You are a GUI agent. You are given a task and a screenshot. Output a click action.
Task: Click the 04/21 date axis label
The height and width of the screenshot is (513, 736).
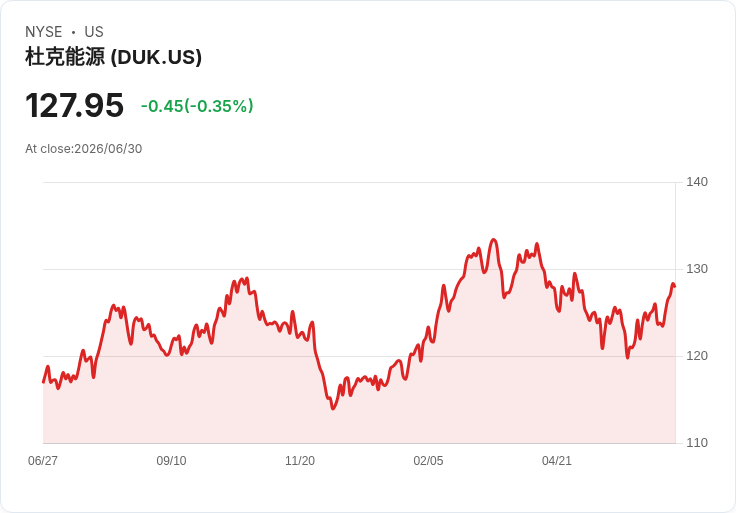[557, 460]
